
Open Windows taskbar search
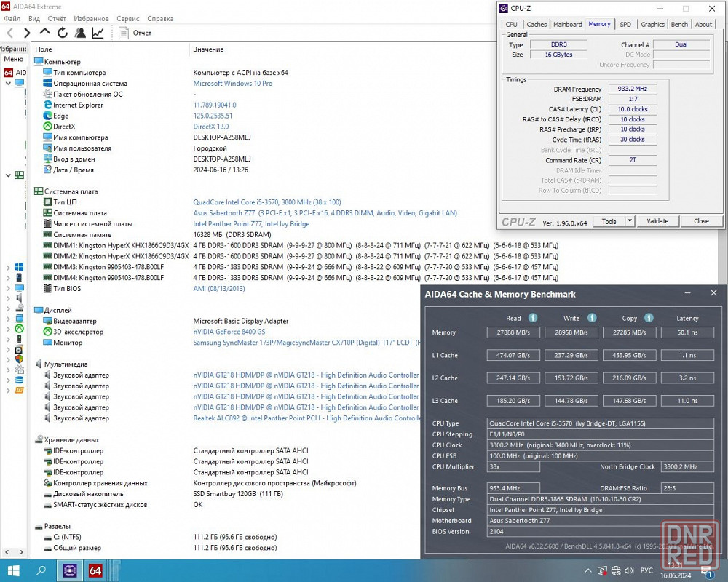point(41,570)
